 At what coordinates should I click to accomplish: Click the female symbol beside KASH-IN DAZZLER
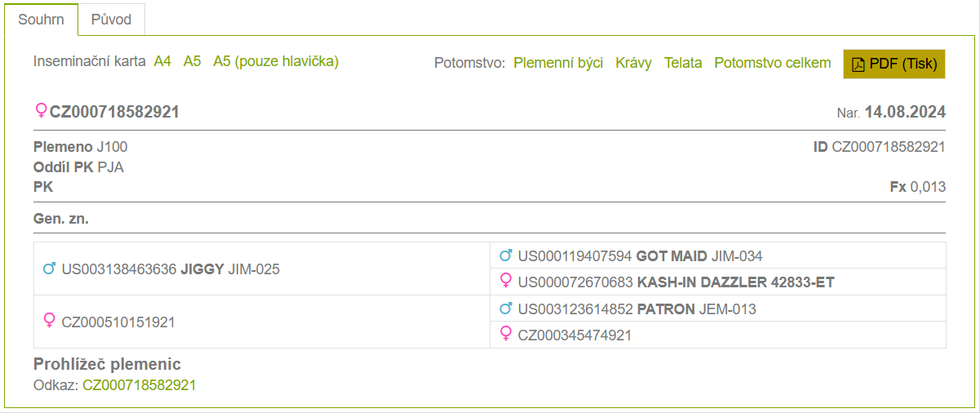[x=505, y=282]
